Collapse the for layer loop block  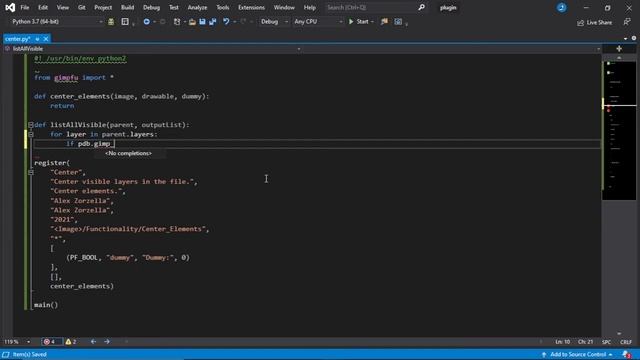click(x=31, y=134)
